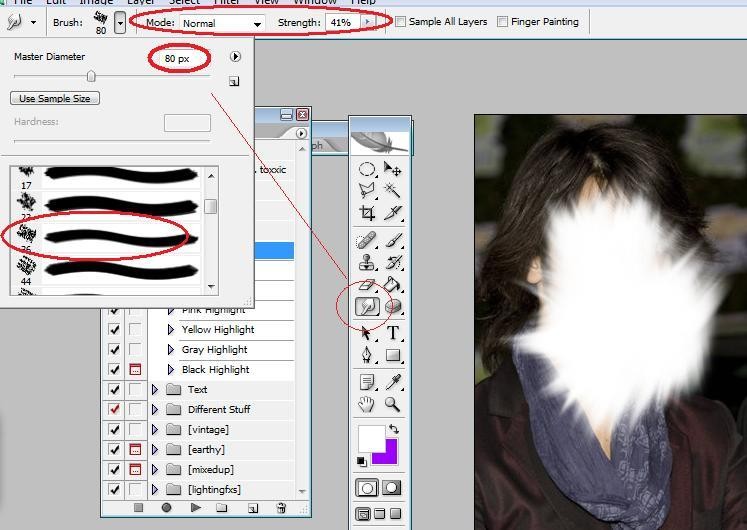Toggle red checkmark for Different Stuff set
Screen dimensions: 747x530
[114, 410]
